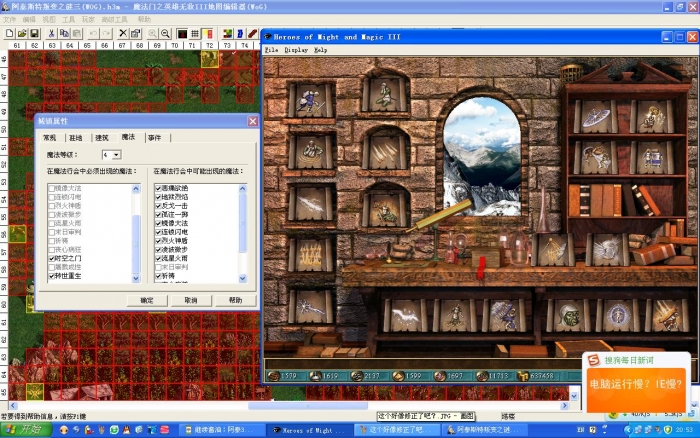Click the top-left bookshelf spell scroll

(x=596, y=117)
